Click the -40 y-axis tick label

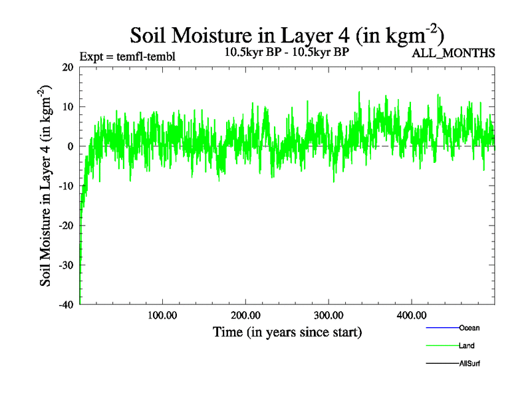tap(66, 304)
